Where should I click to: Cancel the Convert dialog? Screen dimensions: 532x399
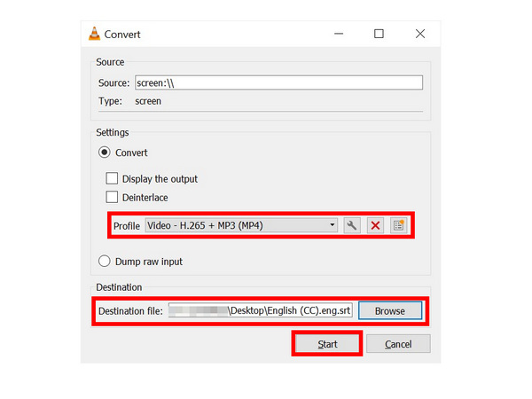(x=398, y=344)
